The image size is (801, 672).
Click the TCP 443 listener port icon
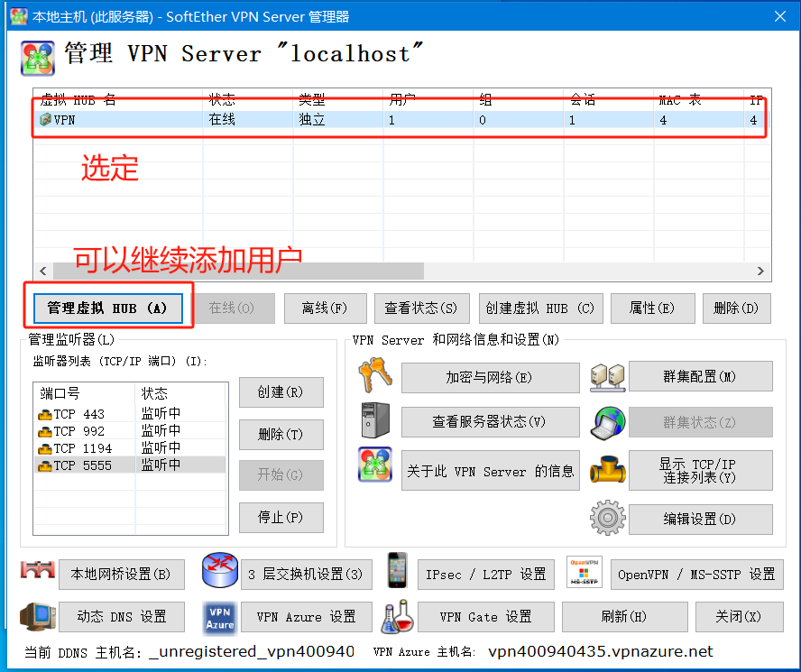click(x=45, y=414)
